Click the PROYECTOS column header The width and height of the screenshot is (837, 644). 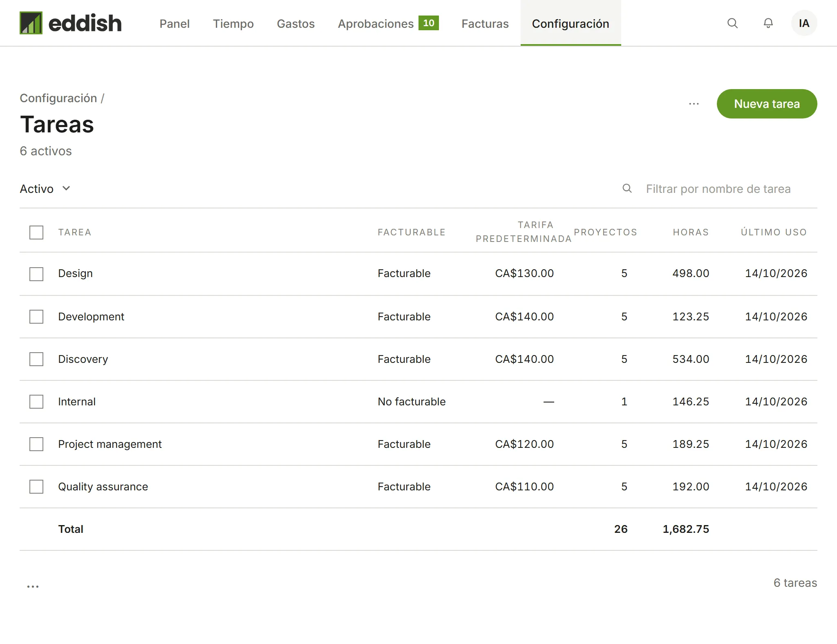click(x=605, y=232)
